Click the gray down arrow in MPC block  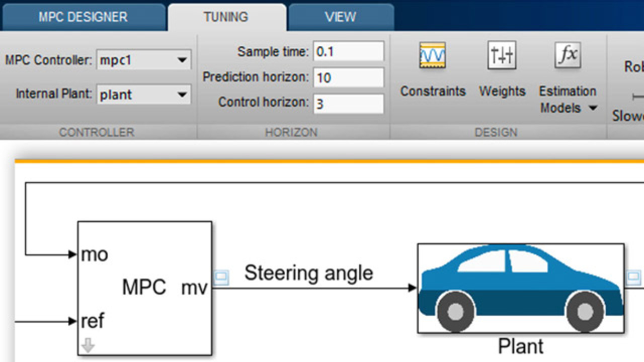(x=88, y=345)
